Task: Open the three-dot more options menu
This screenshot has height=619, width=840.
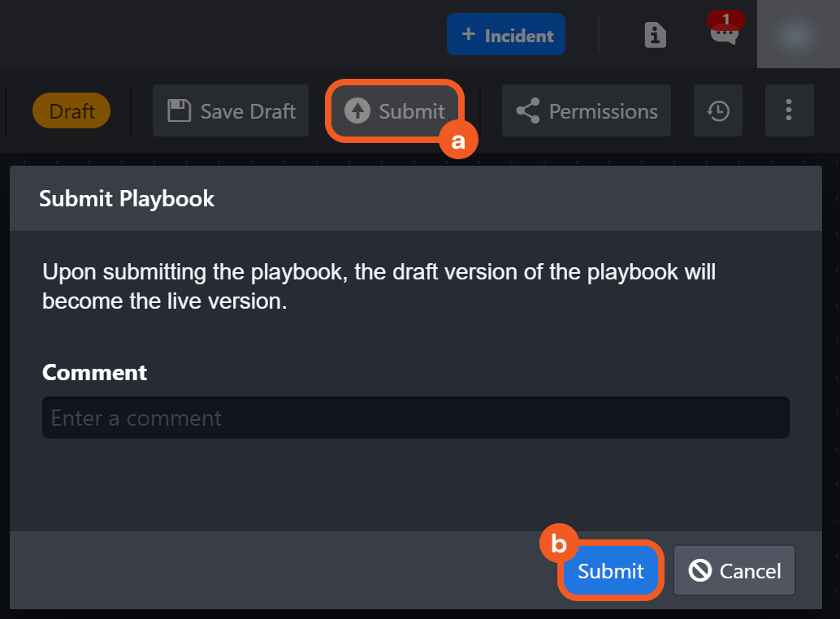Action: (789, 111)
